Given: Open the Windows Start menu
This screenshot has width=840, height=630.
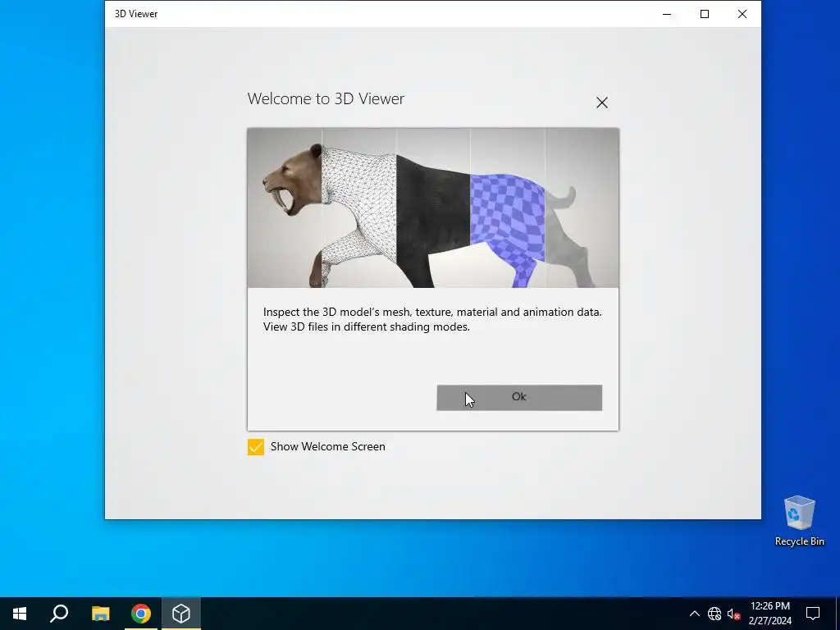Looking at the screenshot, I should [20, 614].
